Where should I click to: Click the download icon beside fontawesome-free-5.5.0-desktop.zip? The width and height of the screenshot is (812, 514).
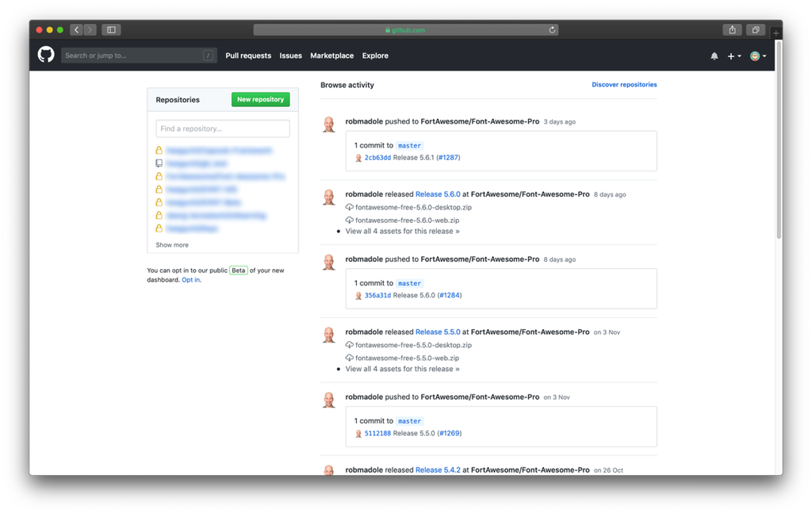[350, 345]
